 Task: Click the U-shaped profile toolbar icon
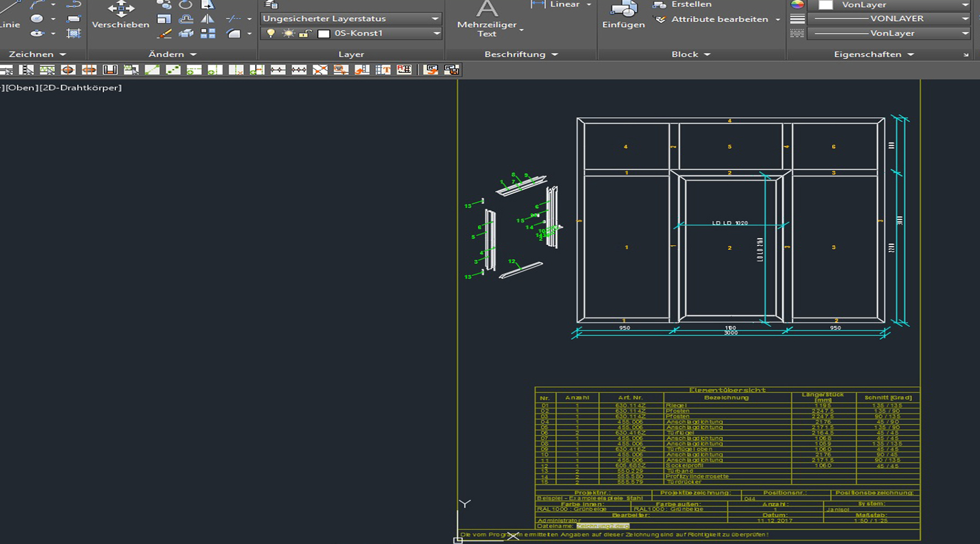point(110,70)
